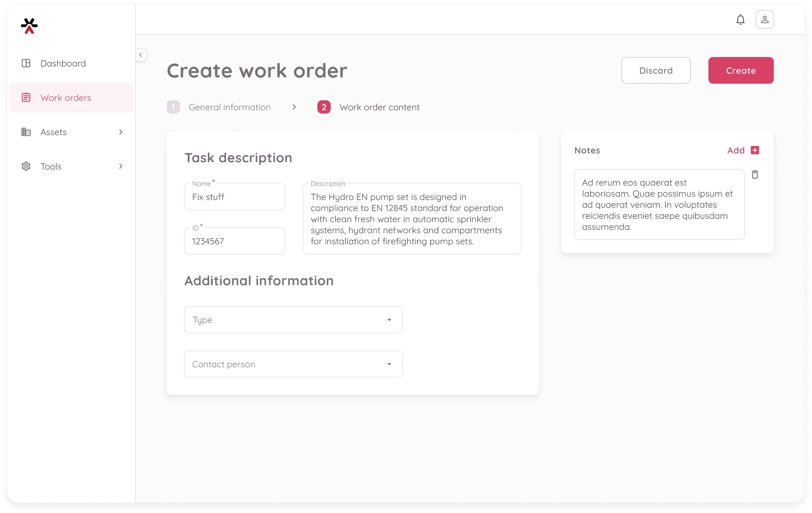
Task: Click the Tools gear icon
Action: click(26, 167)
